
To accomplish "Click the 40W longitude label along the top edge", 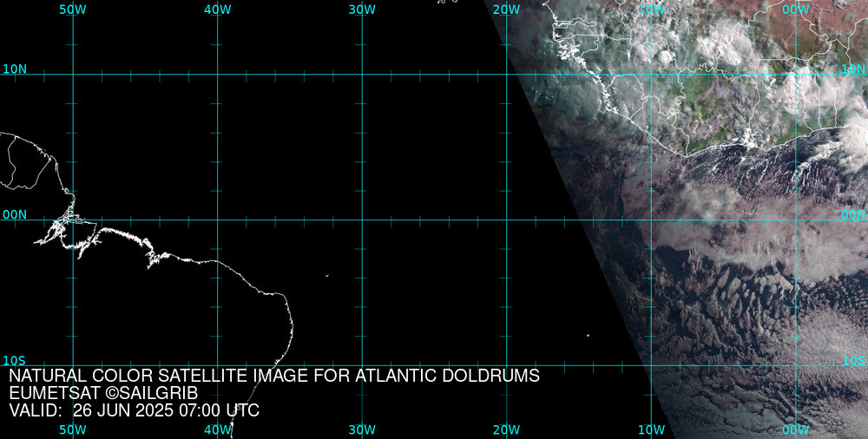I will (x=218, y=10).
